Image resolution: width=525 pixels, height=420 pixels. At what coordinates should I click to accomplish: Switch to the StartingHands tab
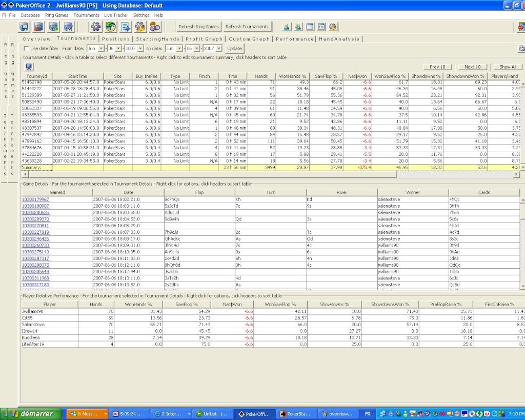(158, 39)
